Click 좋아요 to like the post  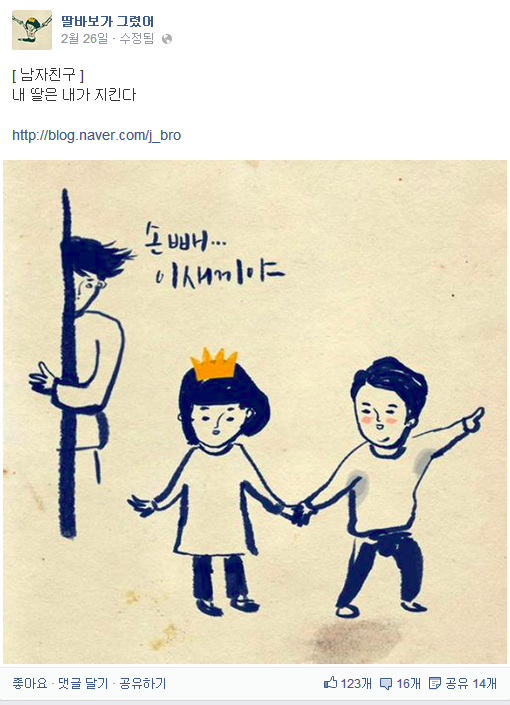(x=30, y=683)
